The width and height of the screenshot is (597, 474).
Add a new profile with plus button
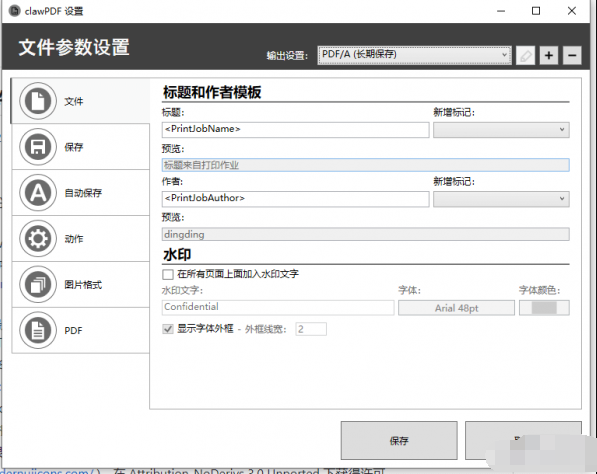click(549, 56)
